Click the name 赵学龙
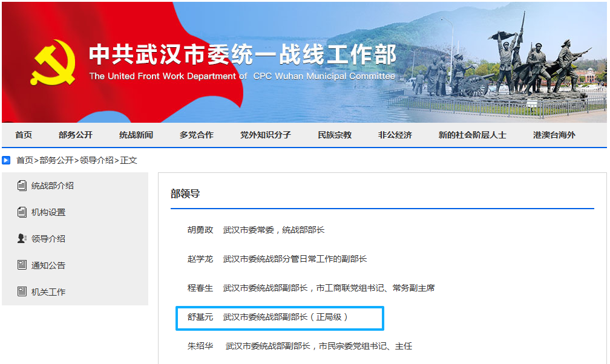 point(200,259)
